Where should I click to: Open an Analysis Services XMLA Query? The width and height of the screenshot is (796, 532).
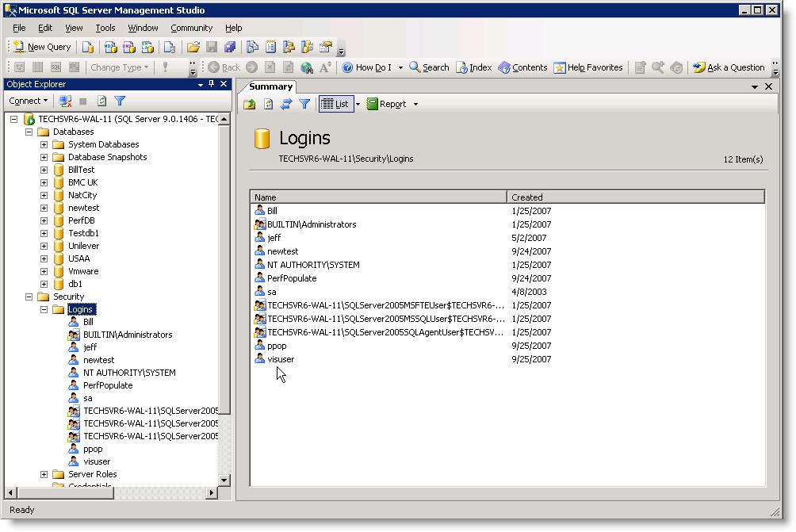(x=147, y=48)
